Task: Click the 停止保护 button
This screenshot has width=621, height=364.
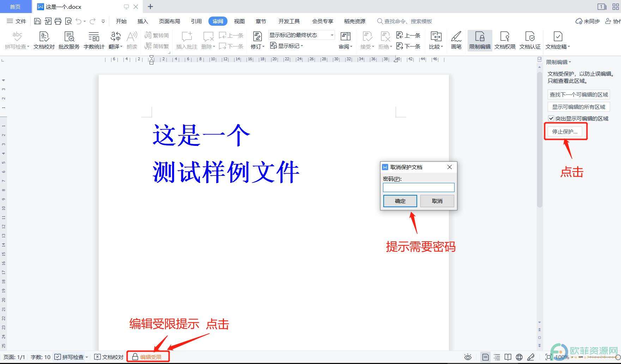Action: pyautogui.click(x=565, y=131)
